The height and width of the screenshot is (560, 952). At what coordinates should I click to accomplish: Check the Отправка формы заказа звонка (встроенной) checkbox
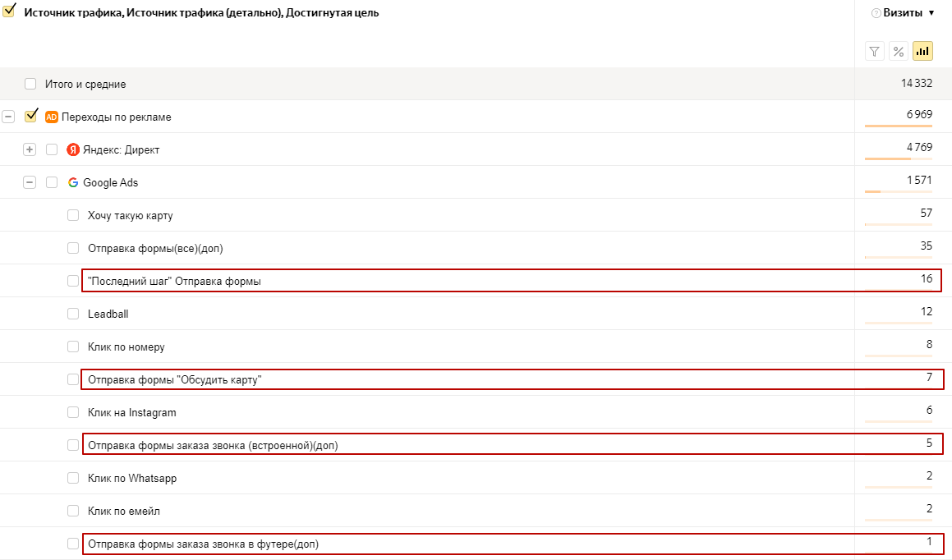pyautogui.click(x=73, y=445)
